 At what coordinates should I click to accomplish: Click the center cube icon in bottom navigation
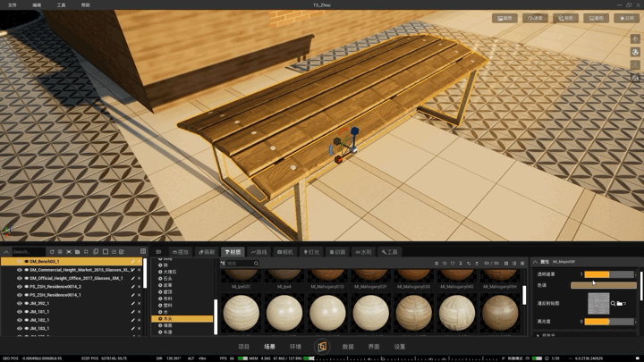(322, 347)
